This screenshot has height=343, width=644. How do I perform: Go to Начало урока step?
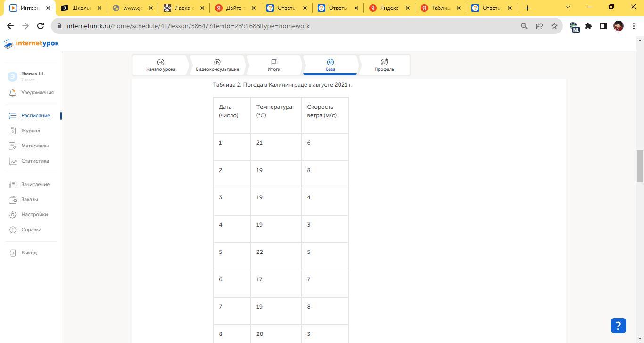(161, 65)
